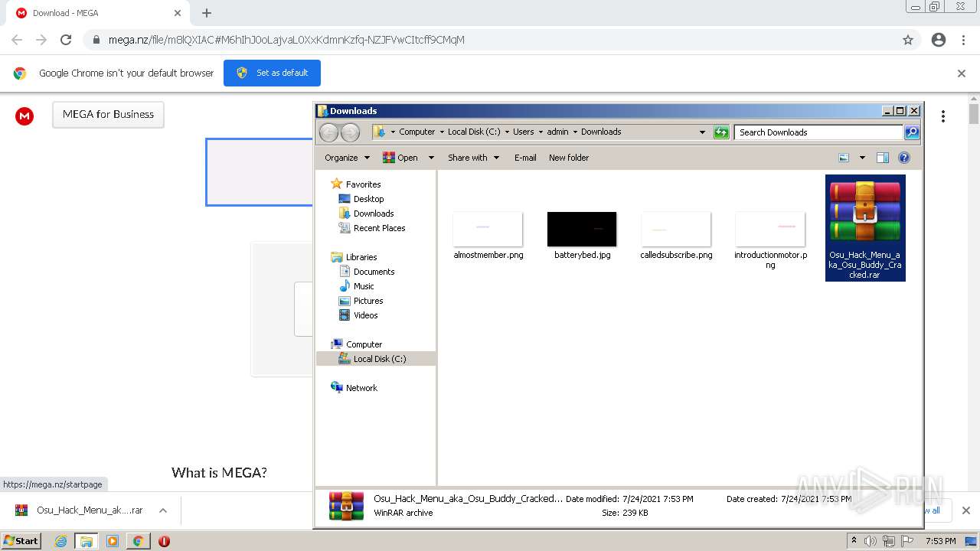
Task: Close the Chrome downloads bar
Action: pos(965,510)
